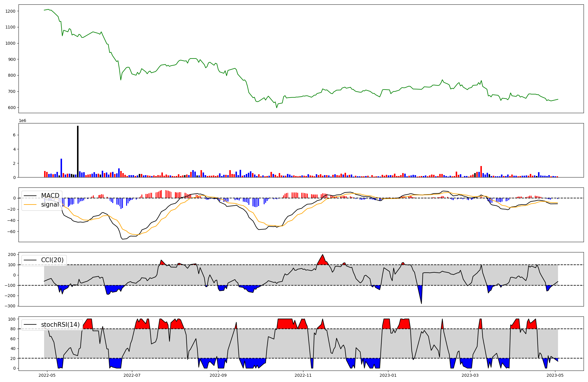Click the tallest red volume bar in March 2023
Viewport: 588px width, 382px height.
pos(481,172)
